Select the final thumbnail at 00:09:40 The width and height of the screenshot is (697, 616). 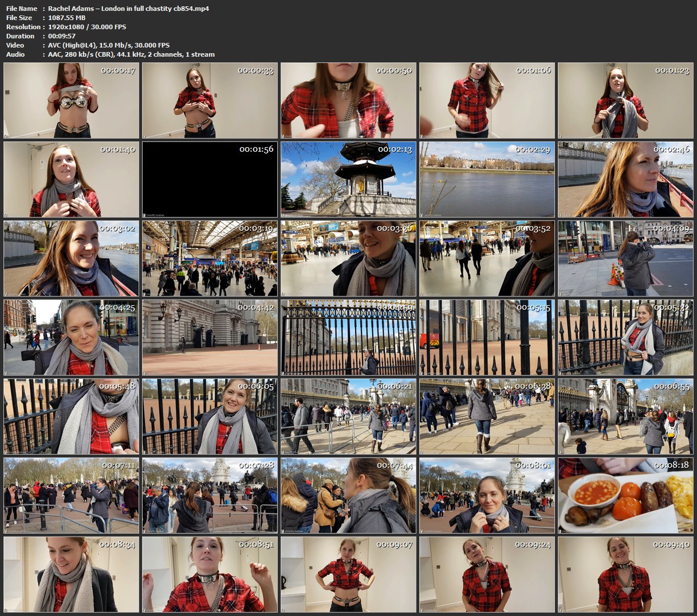tap(626, 575)
